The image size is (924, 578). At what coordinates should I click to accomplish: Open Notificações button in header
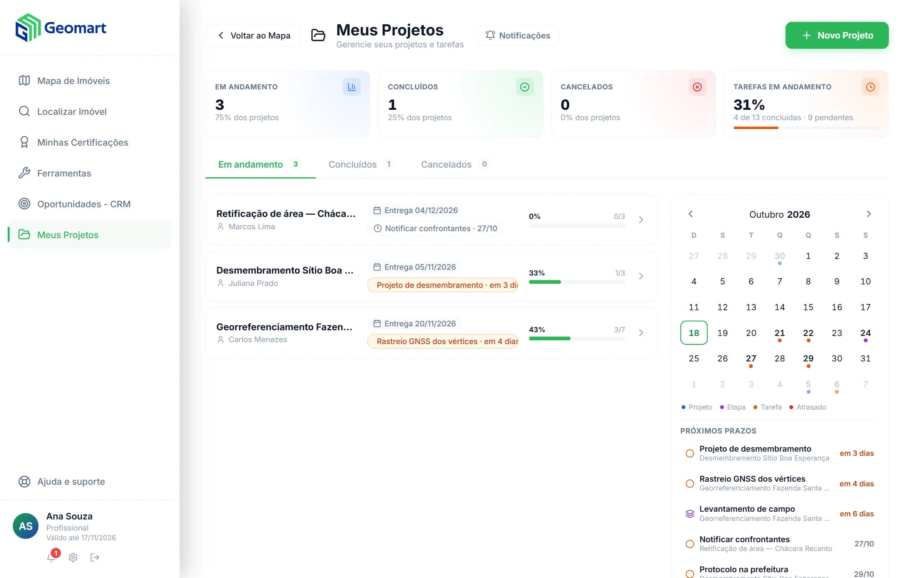coord(518,35)
